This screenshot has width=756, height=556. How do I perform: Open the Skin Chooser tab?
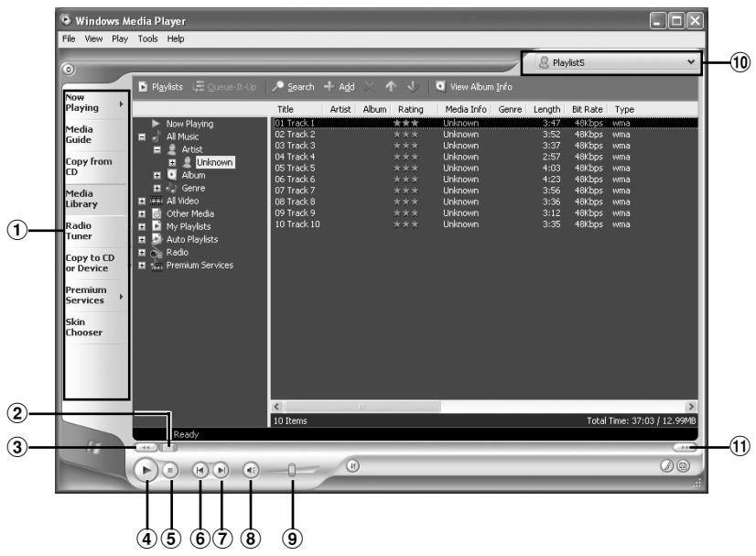(95, 327)
